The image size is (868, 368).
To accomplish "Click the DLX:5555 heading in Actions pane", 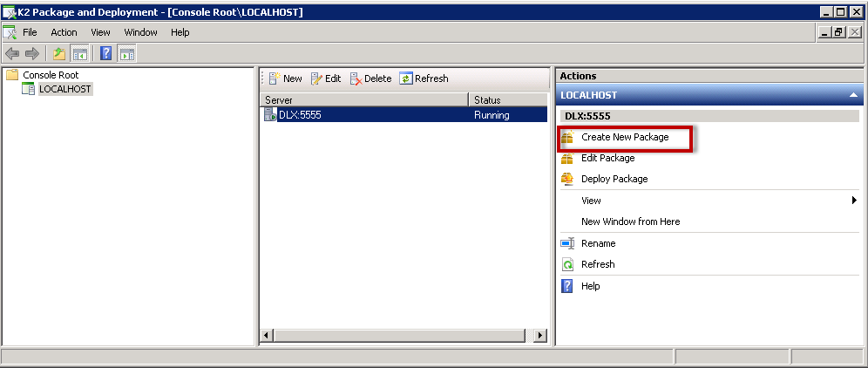I will pyautogui.click(x=587, y=116).
